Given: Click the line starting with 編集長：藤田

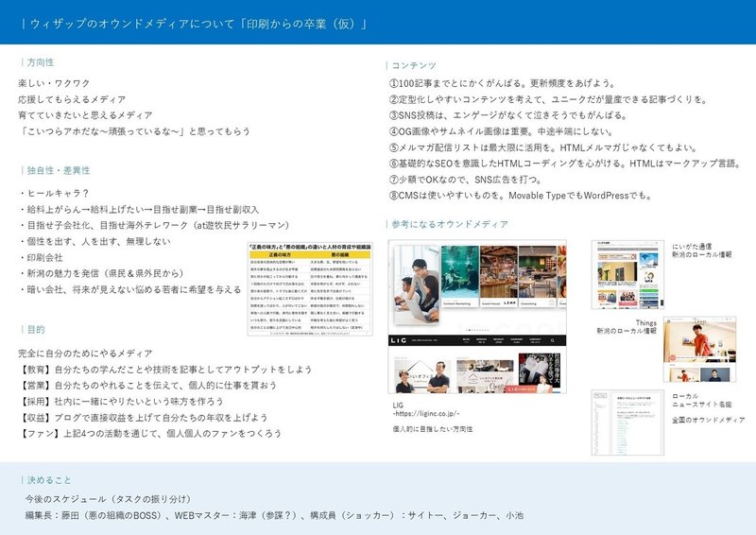Looking at the screenshot, I should point(274,515).
